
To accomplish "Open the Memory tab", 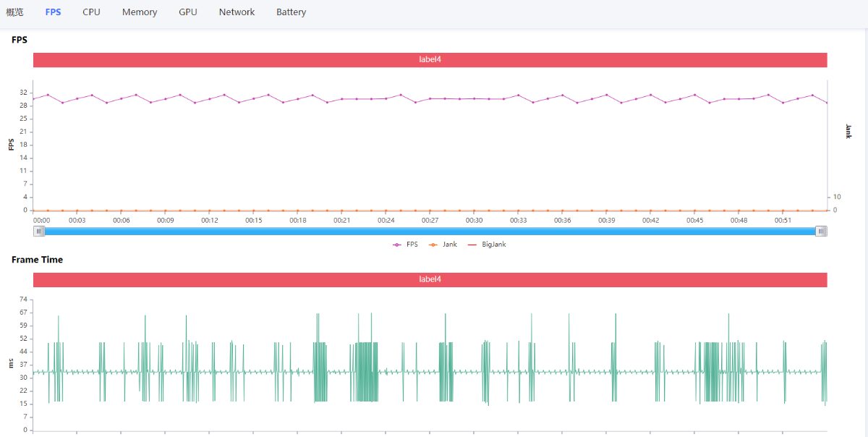I will [x=140, y=12].
